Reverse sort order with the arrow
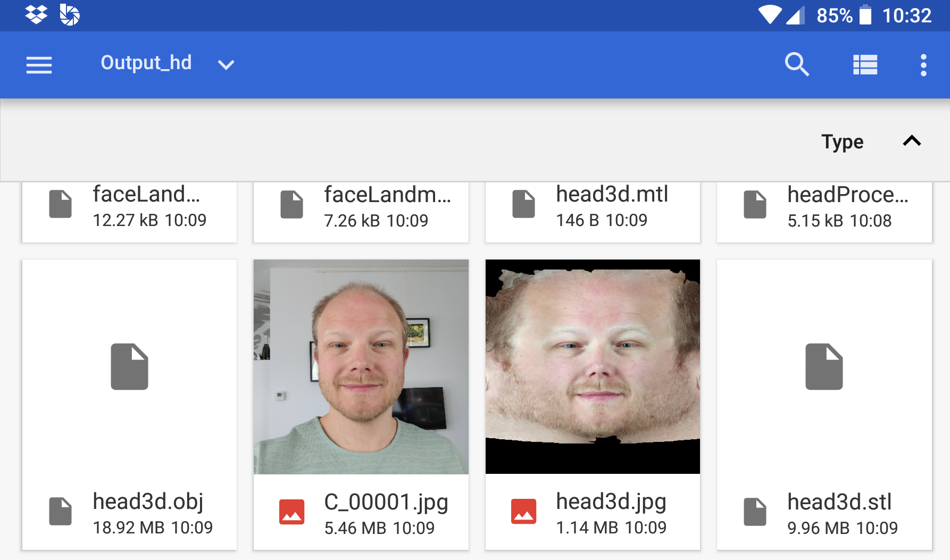Image resolution: width=950 pixels, height=560 pixels. click(x=912, y=141)
